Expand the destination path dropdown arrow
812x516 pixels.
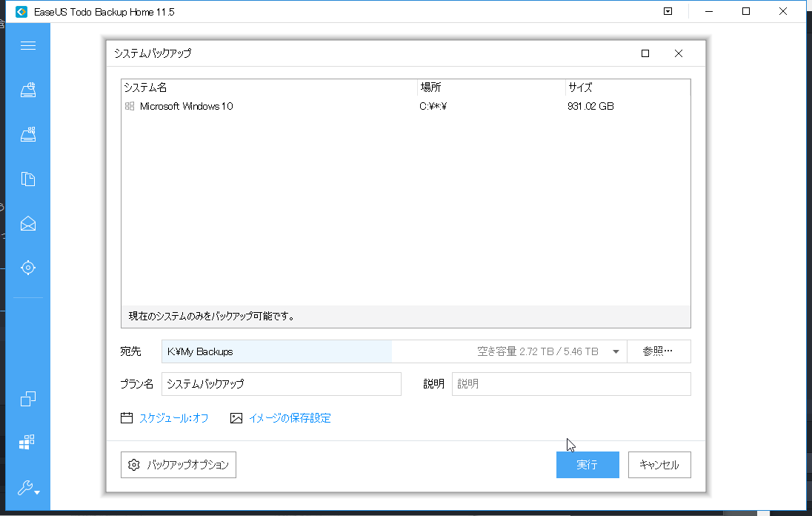click(x=616, y=351)
